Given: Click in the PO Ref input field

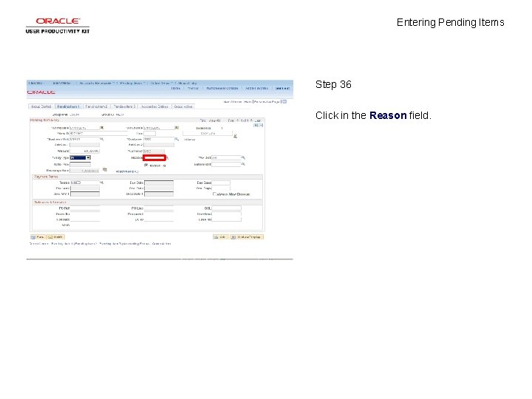Looking at the screenshot, I should 85,208.
